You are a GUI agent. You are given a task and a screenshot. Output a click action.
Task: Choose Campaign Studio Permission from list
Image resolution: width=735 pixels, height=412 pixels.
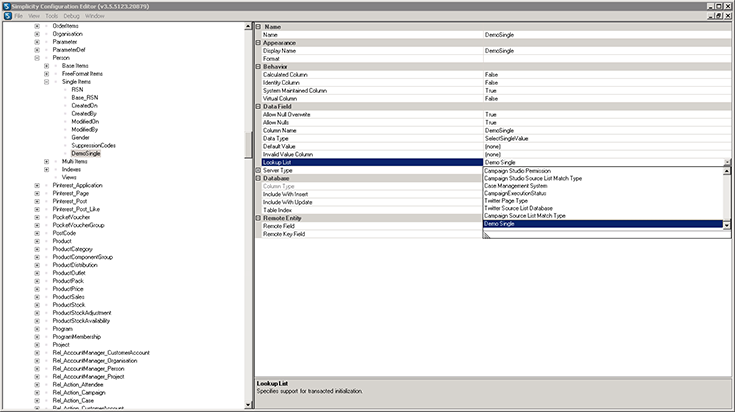(x=518, y=171)
